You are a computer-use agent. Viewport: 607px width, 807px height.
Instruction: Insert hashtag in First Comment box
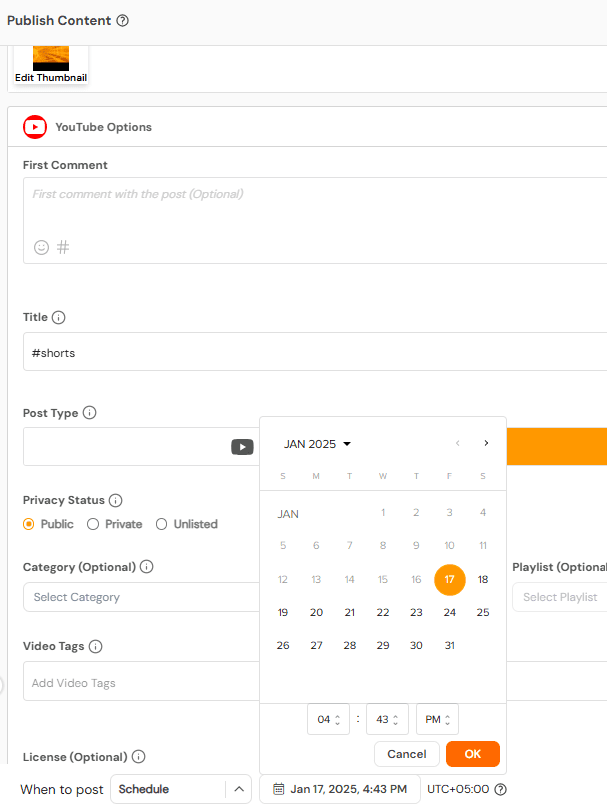pos(63,247)
